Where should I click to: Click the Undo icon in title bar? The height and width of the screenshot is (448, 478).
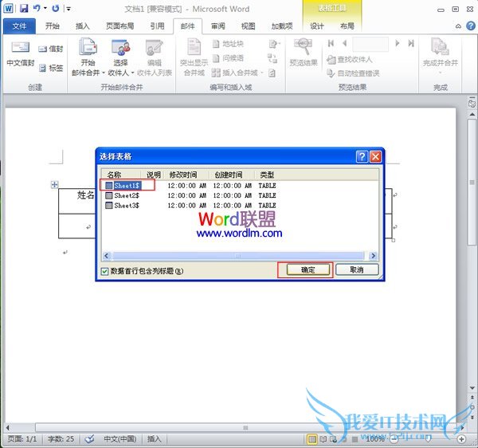tap(37, 8)
